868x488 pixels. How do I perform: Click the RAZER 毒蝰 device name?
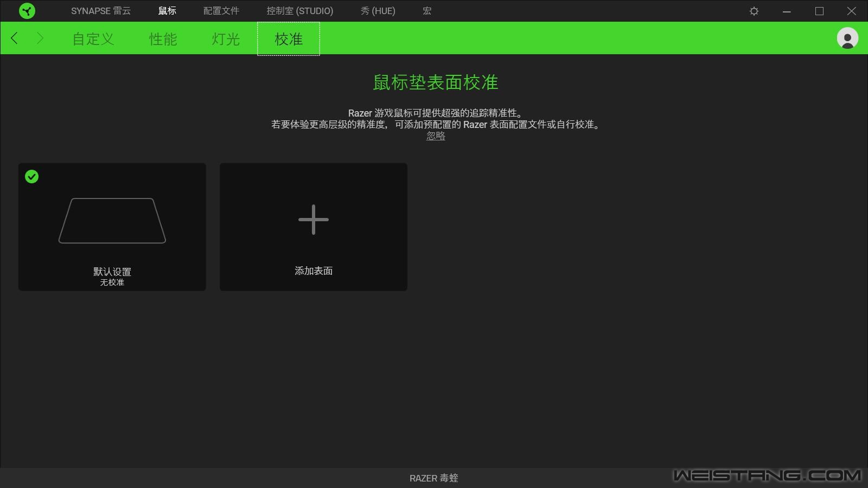coord(434,478)
